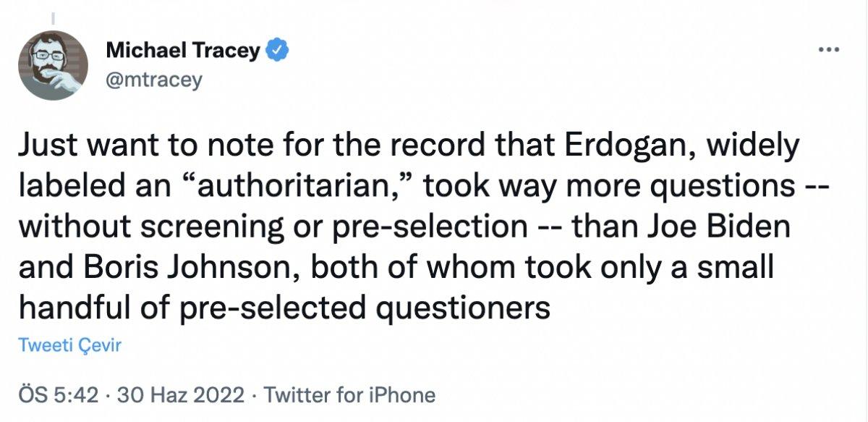
Task: Click the Michael Tracey display name
Action: tap(183, 51)
